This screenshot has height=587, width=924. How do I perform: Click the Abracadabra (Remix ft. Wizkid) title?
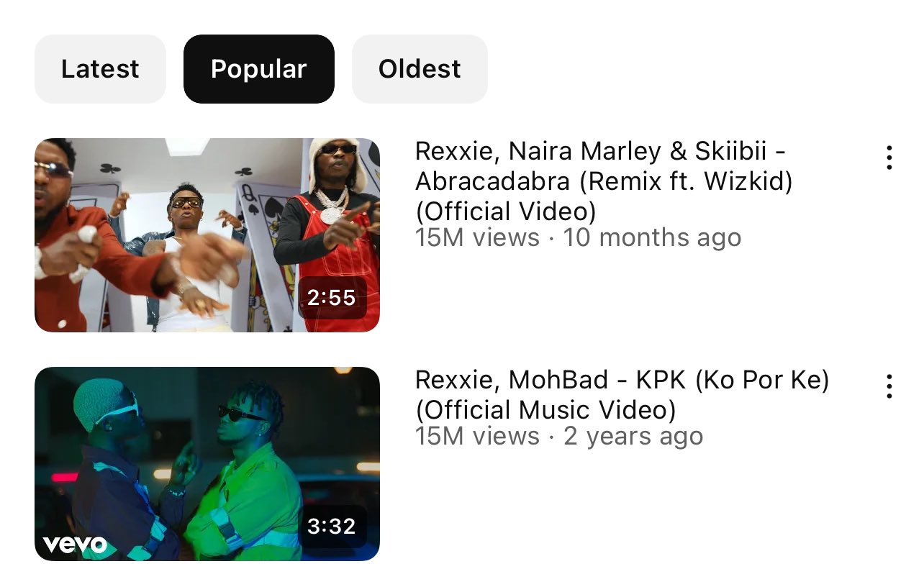tap(604, 181)
